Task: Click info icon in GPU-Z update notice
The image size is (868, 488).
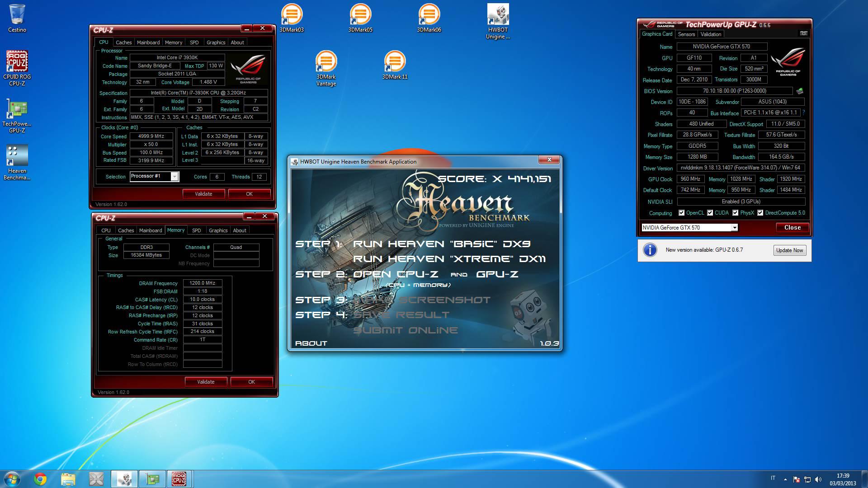Action: pyautogui.click(x=650, y=250)
